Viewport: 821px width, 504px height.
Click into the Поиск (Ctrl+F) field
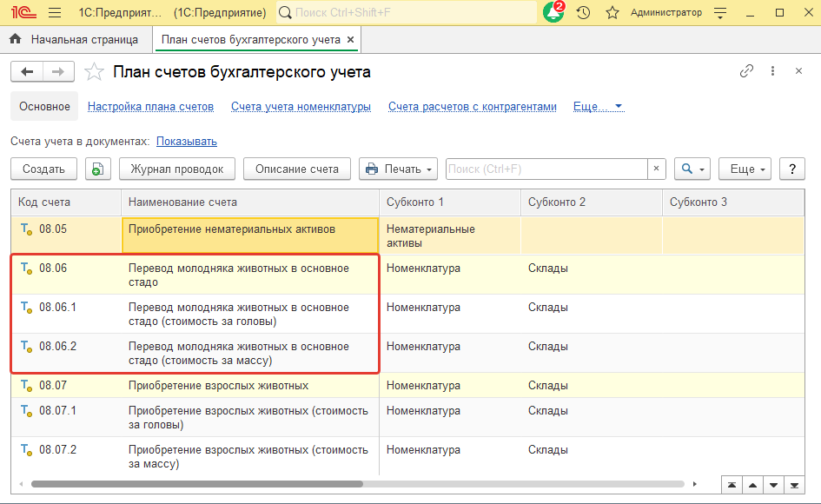click(546, 169)
